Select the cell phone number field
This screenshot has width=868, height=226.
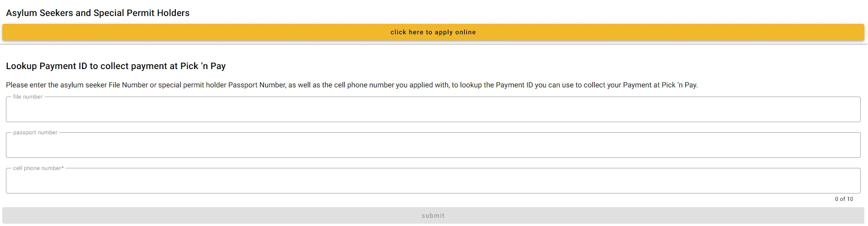(433, 181)
